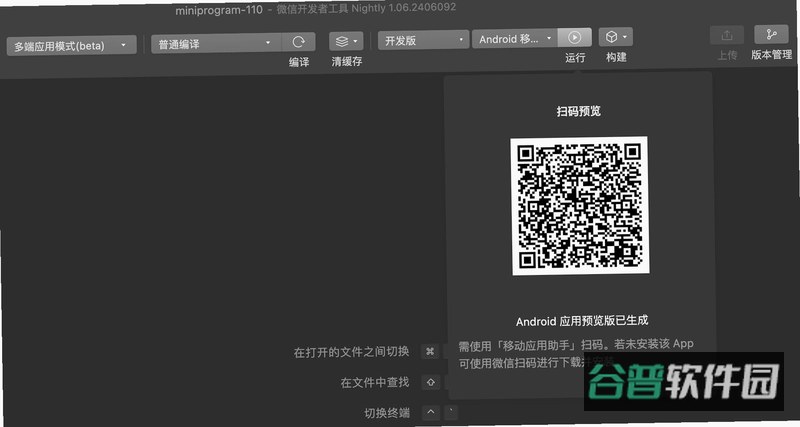Click the 编译 label
800x427 pixels.
[x=299, y=62]
